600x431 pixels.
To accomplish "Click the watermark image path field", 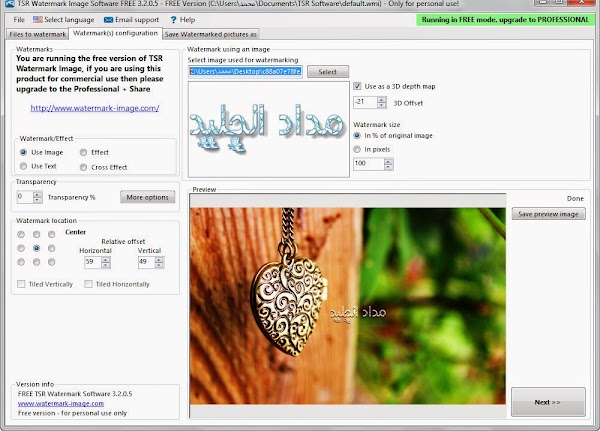I will 245,72.
